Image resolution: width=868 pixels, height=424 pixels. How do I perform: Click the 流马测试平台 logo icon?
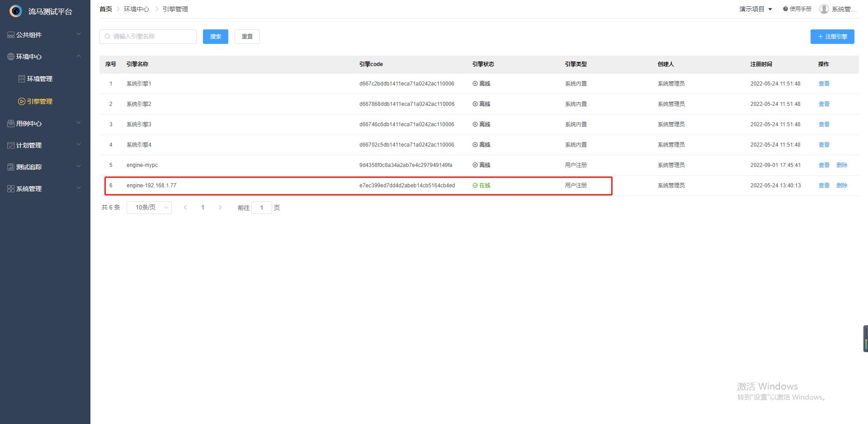coord(16,11)
